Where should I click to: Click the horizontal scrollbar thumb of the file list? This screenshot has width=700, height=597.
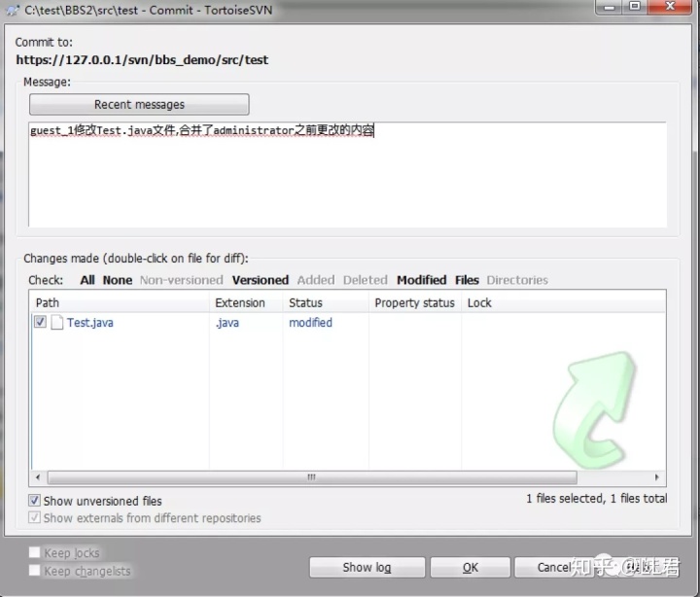coord(312,477)
